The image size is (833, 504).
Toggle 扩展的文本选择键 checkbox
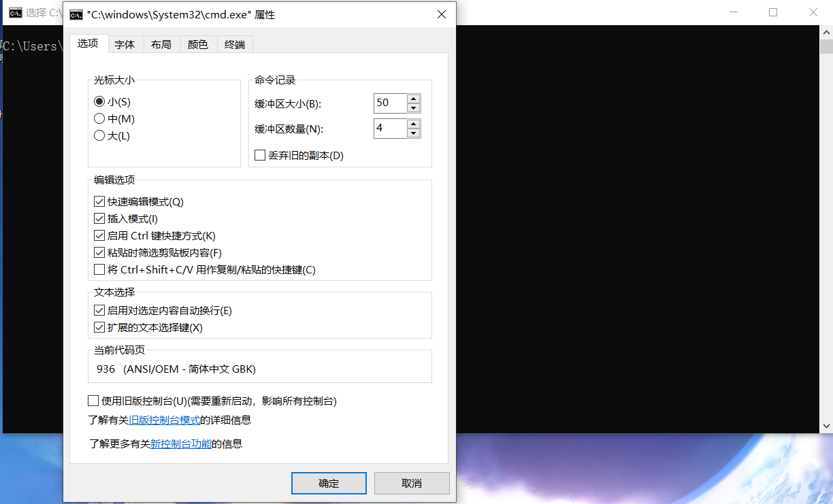100,328
